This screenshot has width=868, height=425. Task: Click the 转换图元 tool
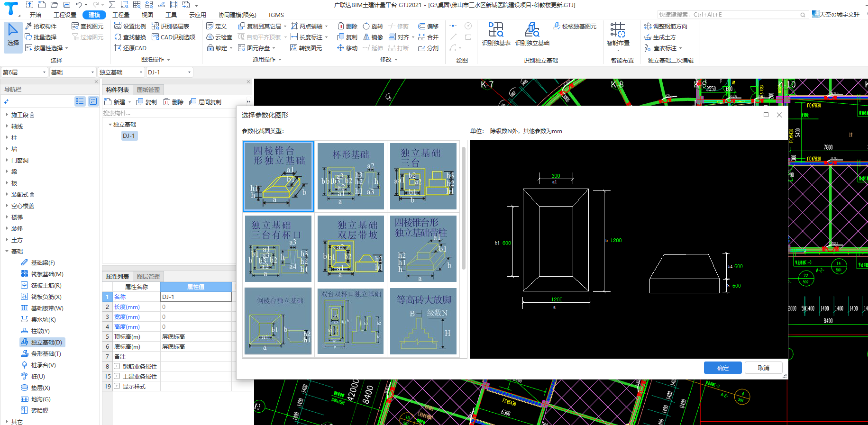click(306, 48)
